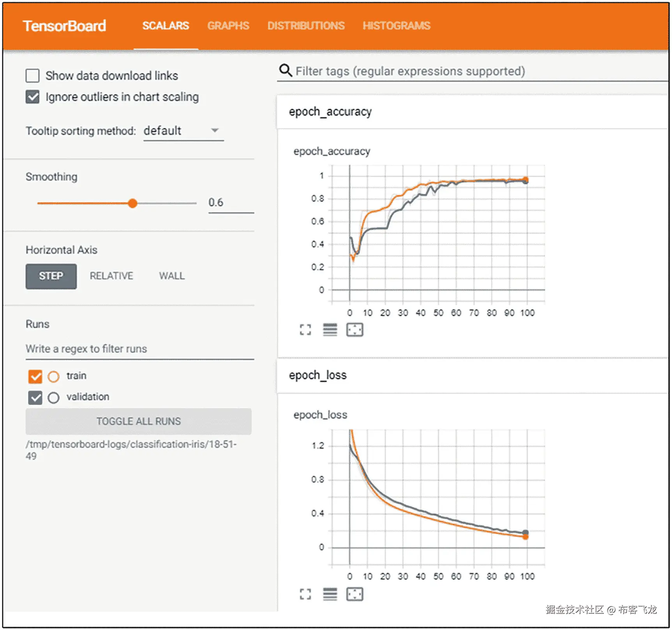The height and width of the screenshot is (630, 672).
Task: Open the Tooltip sorting method dropdown
Action: tap(183, 131)
